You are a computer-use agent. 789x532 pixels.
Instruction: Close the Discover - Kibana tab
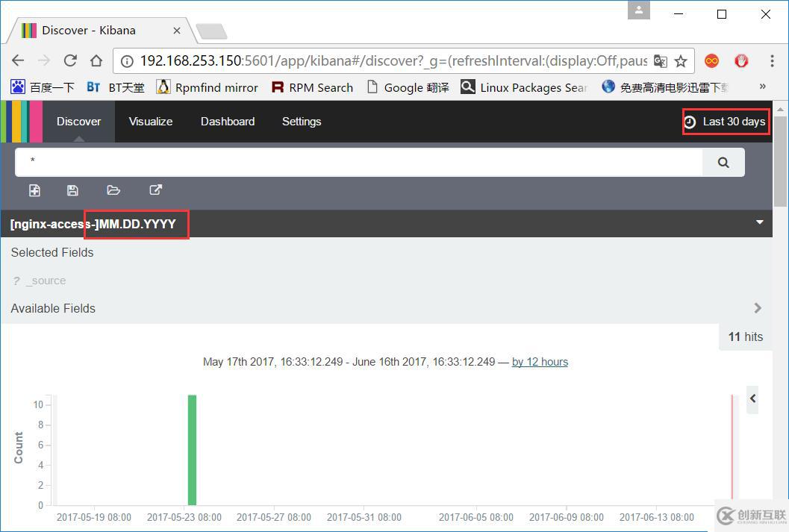coord(177,31)
